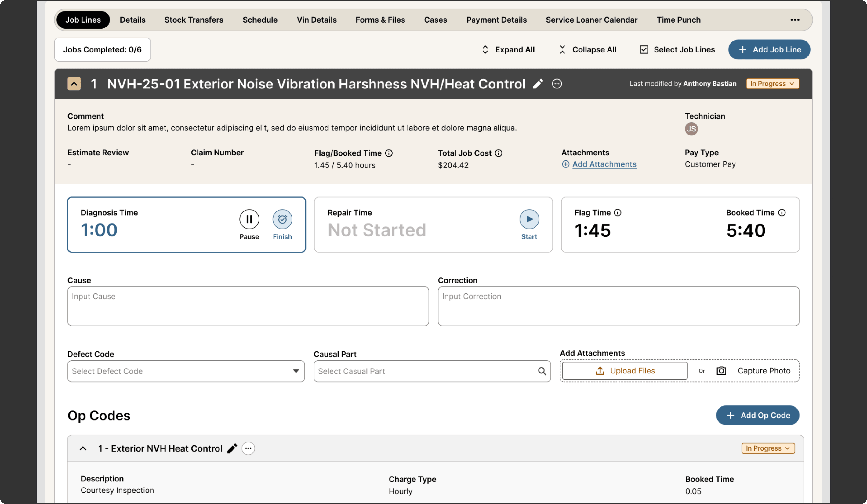Open the top tab bar overflow menu
Image resolution: width=867 pixels, height=504 pixels.
[x=795, y=20]
